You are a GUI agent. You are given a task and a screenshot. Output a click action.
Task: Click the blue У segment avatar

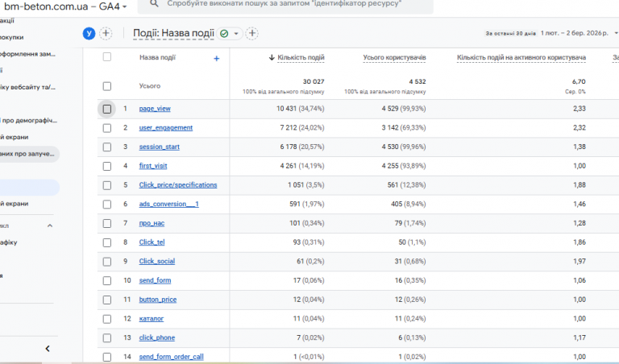89,34
